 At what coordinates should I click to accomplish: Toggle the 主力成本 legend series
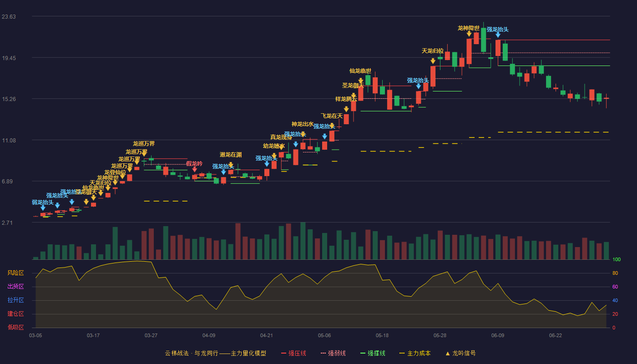(415, 353)
